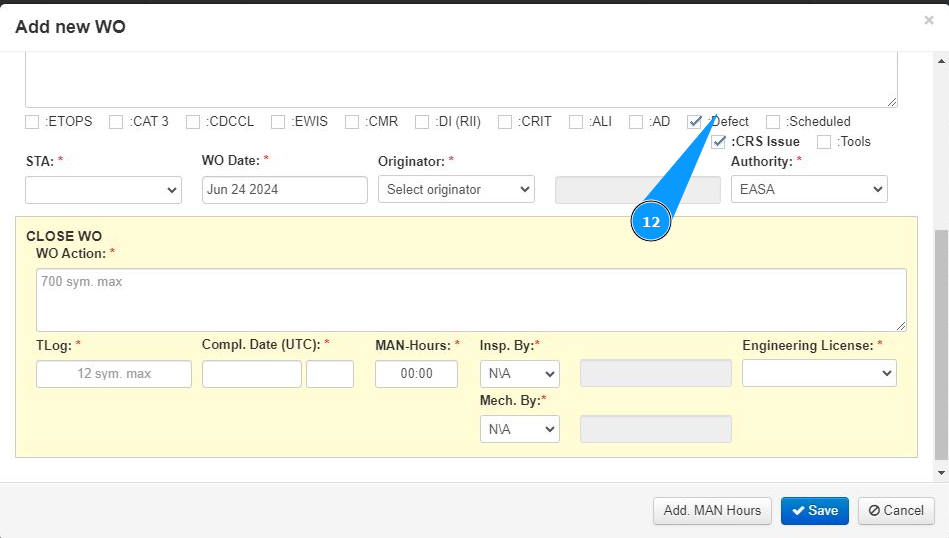The width and height of the screenshot is (949, 538).
Task: Click the WO Date field
Action: coord(285,190)
